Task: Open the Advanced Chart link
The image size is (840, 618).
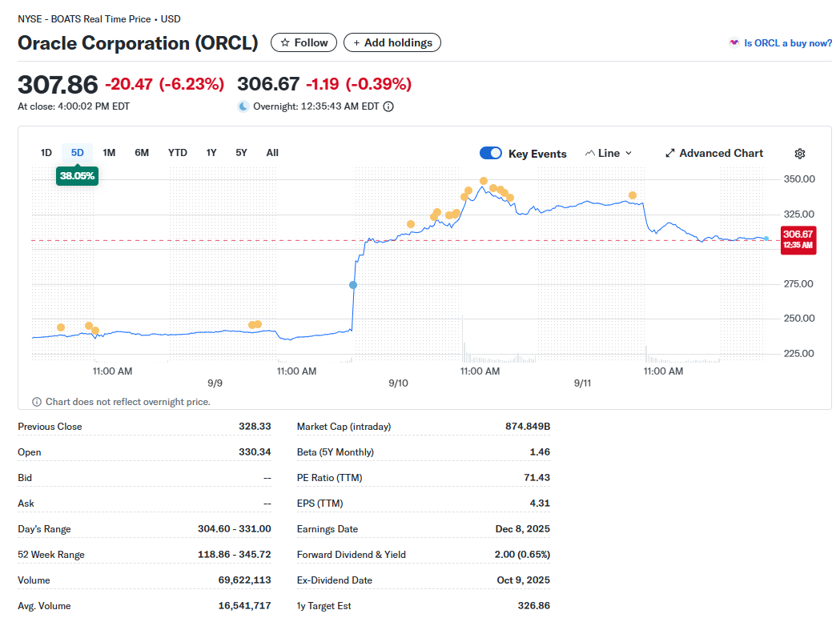Action: point(714,153)
